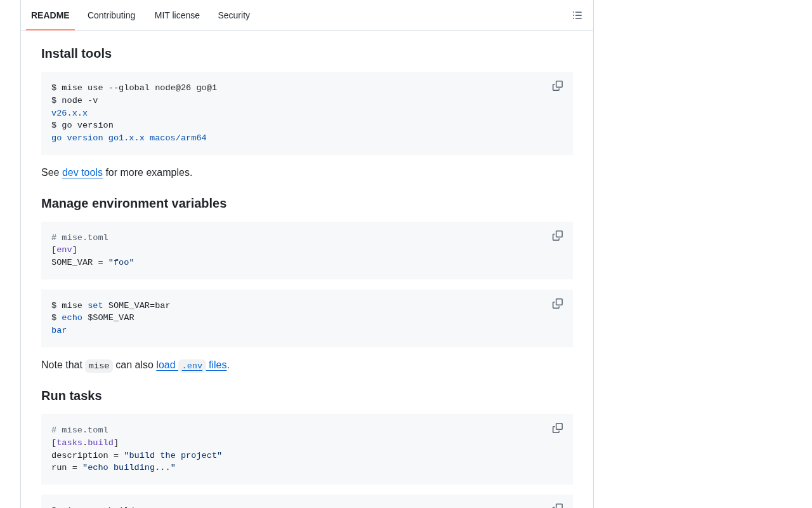Click "go version go1.x.x macos/arm64" output
812x508 pixels.
pyautogui.click(x=129, y=138)
